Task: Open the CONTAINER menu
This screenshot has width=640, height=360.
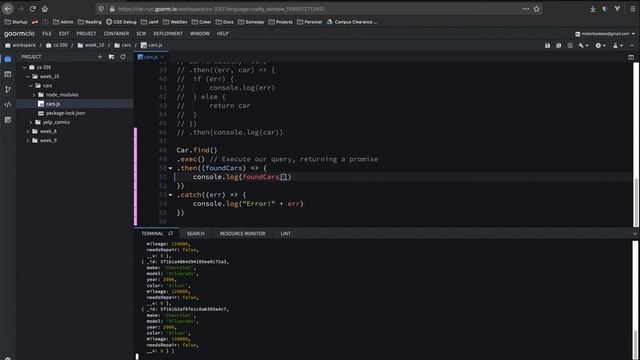Action: tap(116, 33)
